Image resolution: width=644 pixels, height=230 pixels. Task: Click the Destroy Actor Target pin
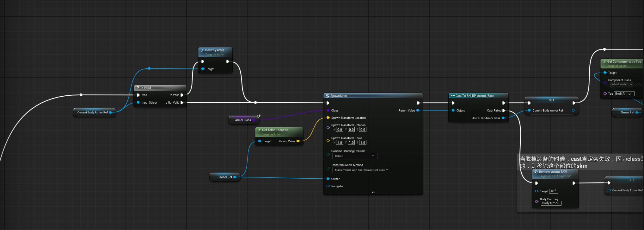(203, 69)
